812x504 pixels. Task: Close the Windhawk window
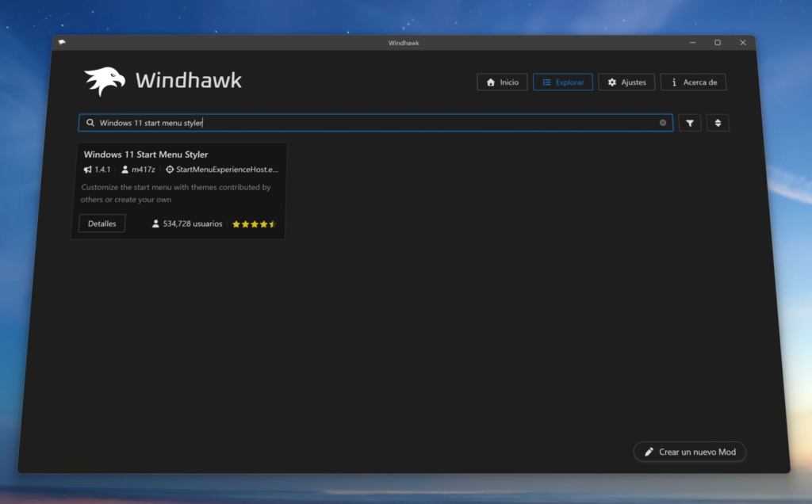pyautogui.click(x=743, y=43)
